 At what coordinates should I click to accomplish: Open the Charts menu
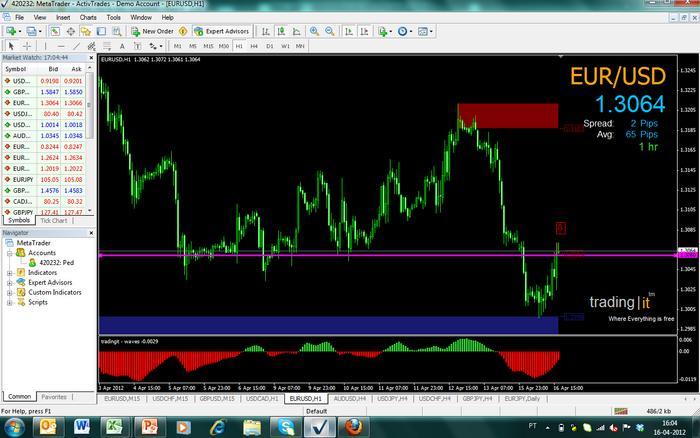pos(88,17)
